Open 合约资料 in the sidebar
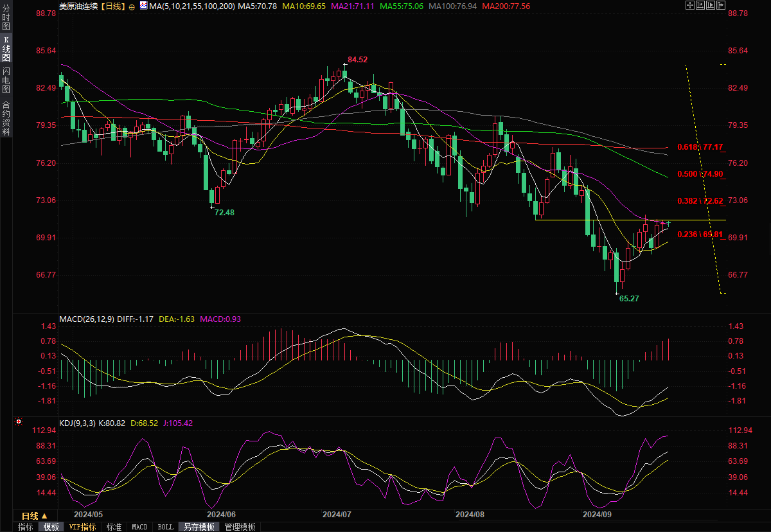Viewport: 771px width, 532px height. click(6, 117)
